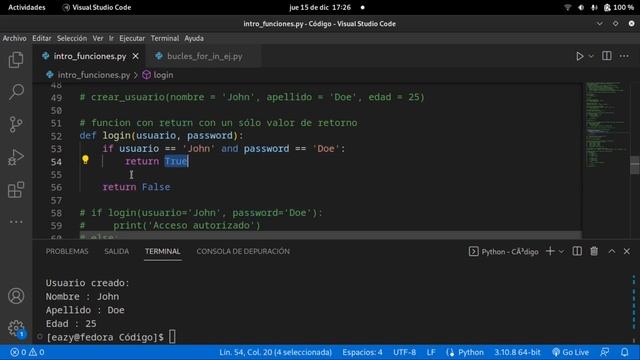640x360 pixels.
Task: Open the Explorer view in activity bar
Action: [x=16, y=60]
